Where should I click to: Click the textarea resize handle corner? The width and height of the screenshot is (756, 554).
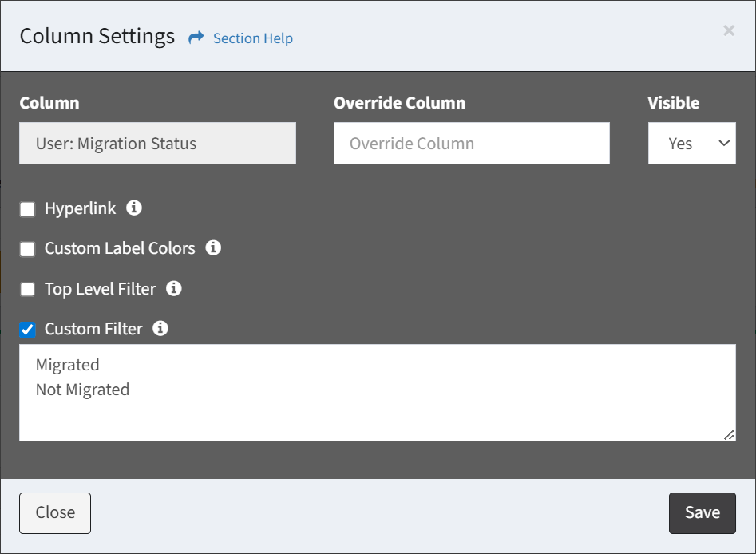729,435
